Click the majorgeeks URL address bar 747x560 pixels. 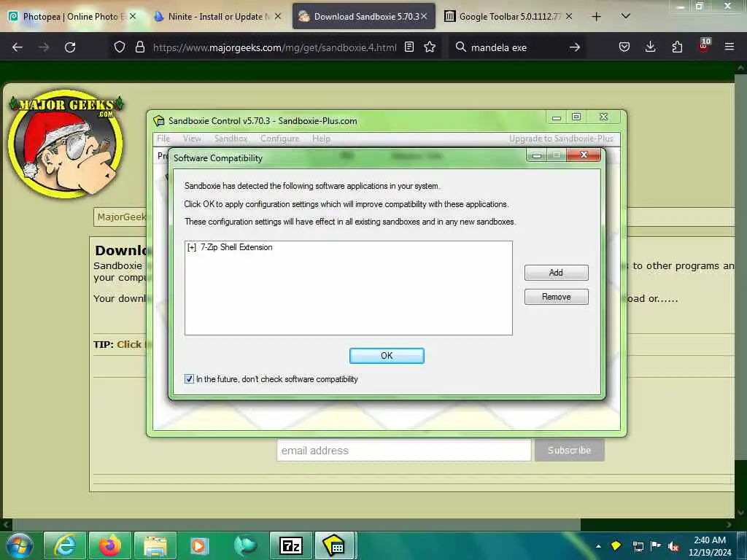click(x=274, y=47)
